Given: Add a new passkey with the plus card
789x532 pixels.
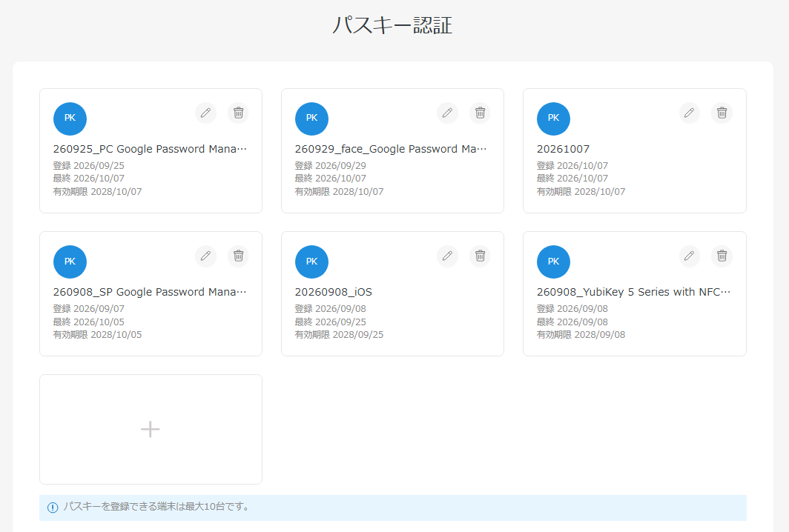Looking at the screenshot, I should (151, 430).
